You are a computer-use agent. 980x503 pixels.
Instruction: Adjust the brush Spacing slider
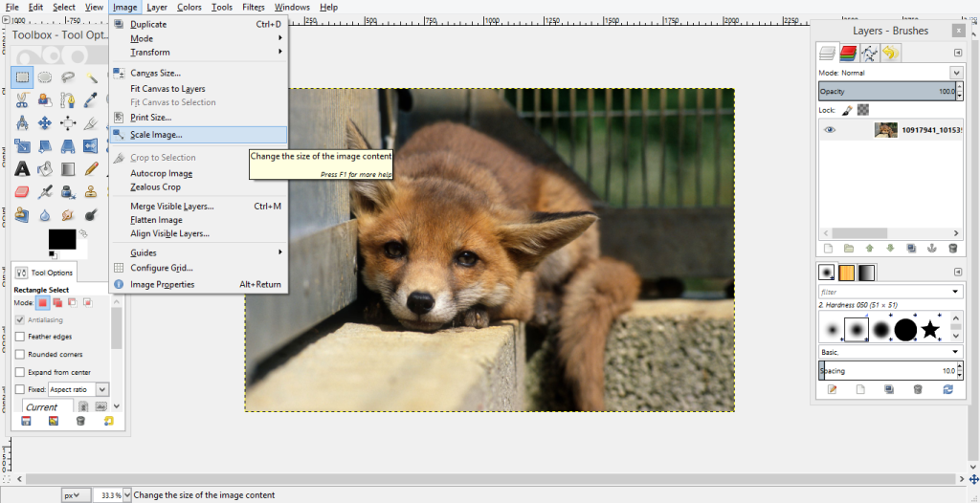(887, 370)
